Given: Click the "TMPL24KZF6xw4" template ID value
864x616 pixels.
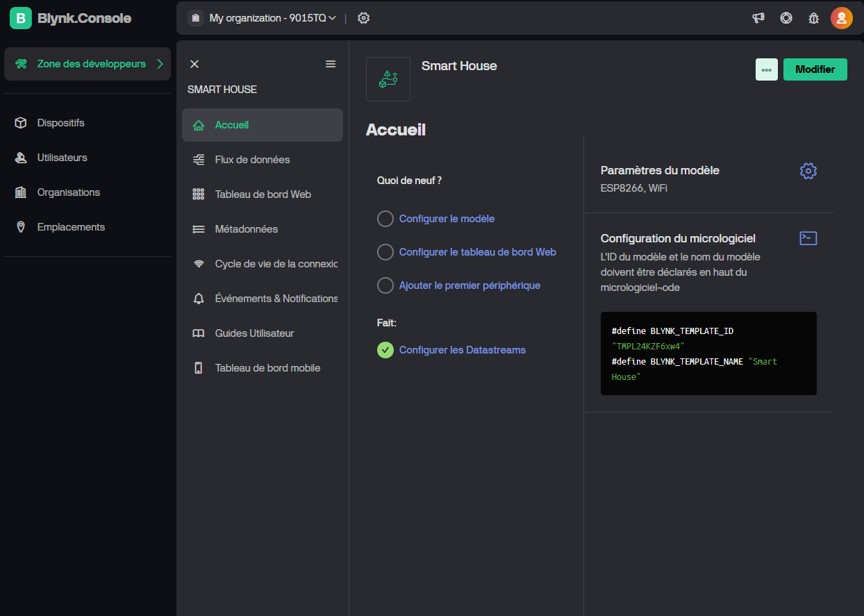Looking at the screenshot, I should coord(648,346).
